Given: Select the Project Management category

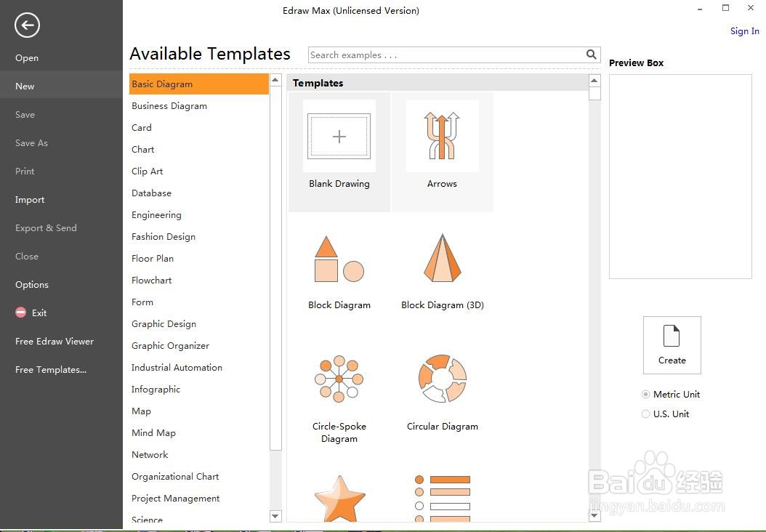Looking at the screenshot, I should 175,499.
